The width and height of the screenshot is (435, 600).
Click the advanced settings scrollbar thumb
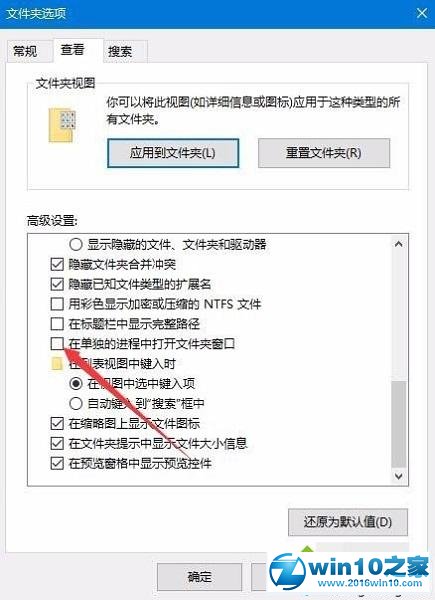coord(399,424)
